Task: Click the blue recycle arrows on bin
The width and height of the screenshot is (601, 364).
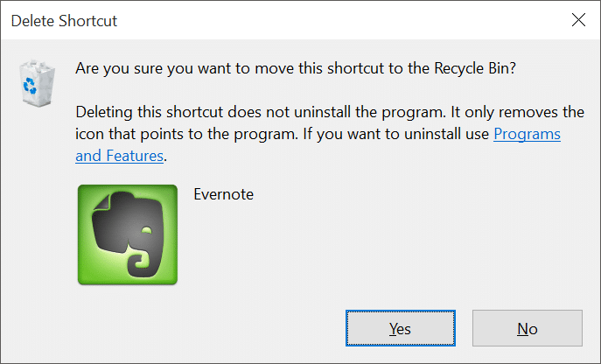Action: pos(30,85)
